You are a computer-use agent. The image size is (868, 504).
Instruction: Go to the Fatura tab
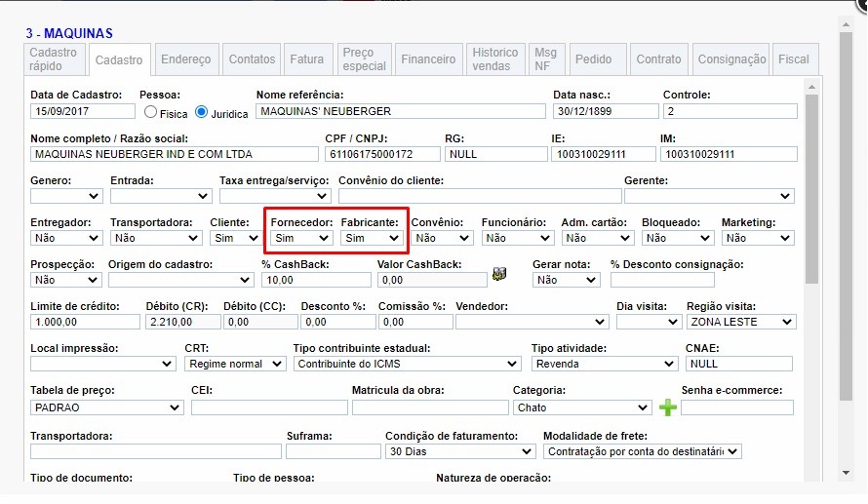(306, 59)
